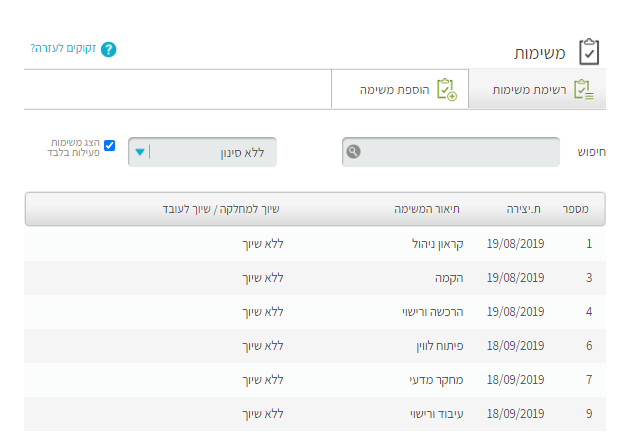Click the task list clipboard icon in the רשימת משימות tab

584,90
